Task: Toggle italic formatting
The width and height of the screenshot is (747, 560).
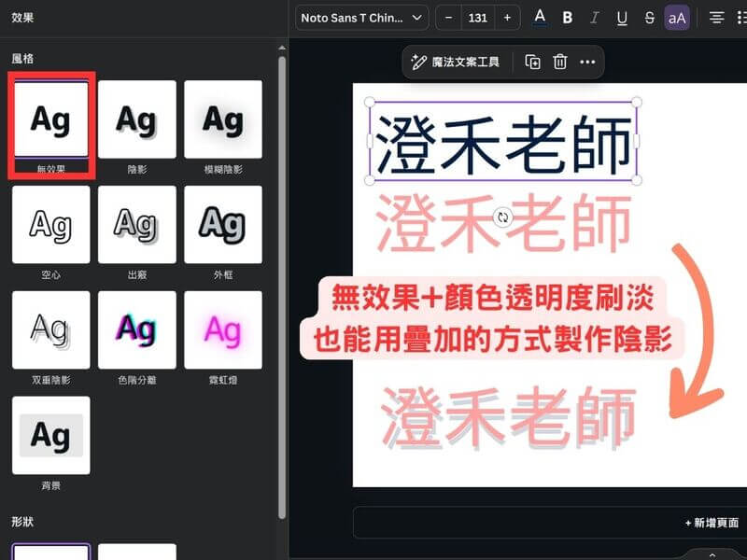Action: 594,18
